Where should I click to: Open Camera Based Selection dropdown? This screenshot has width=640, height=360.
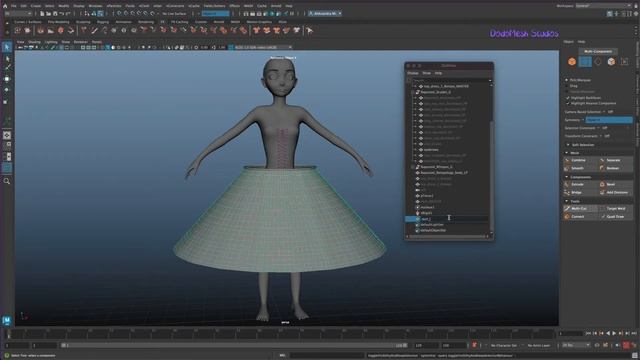tap(610, 111)
